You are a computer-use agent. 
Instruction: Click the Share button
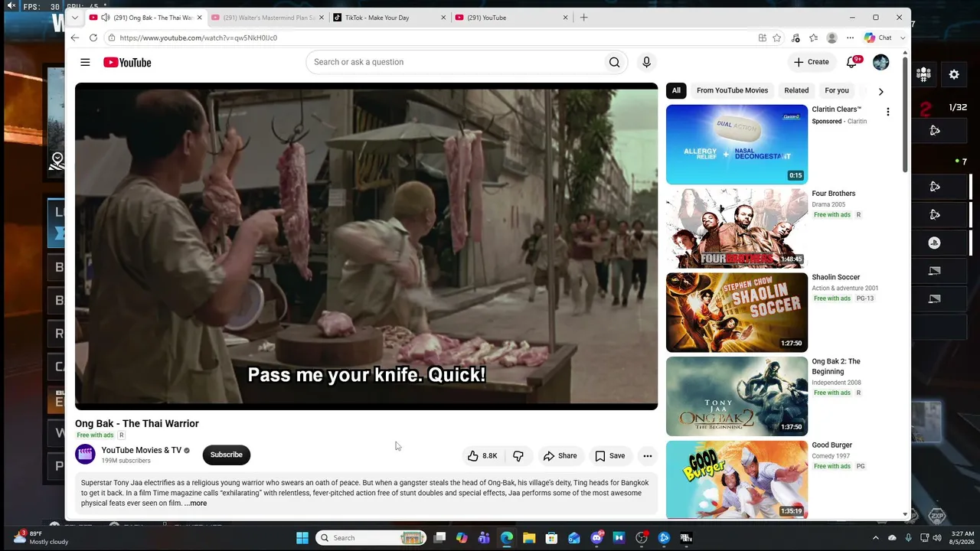coord(560,456)
